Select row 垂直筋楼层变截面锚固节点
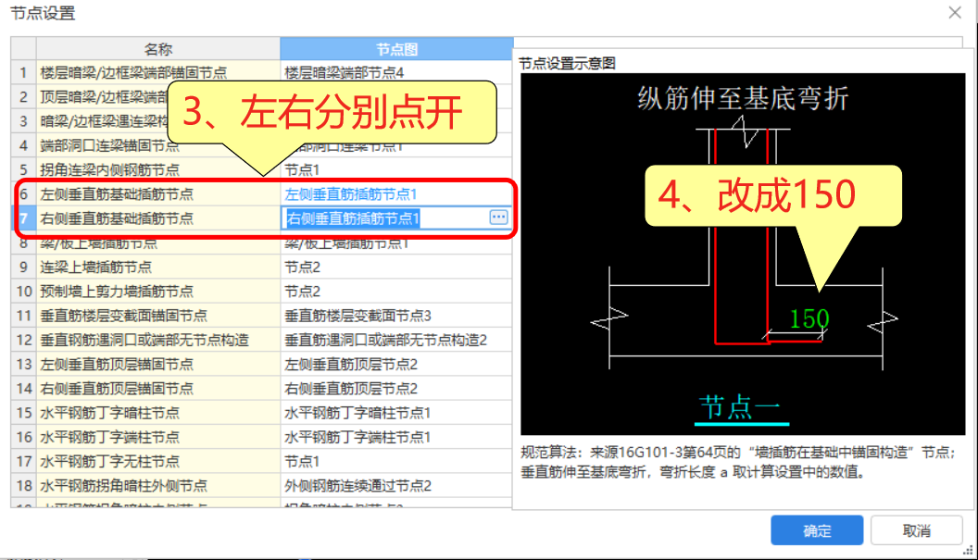The height and width of the screenshot is (560, 978). click(158, 316)
